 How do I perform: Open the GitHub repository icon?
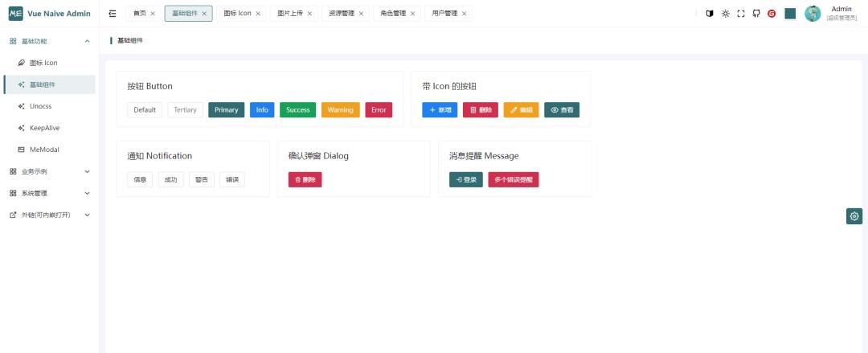coord(756,14)
